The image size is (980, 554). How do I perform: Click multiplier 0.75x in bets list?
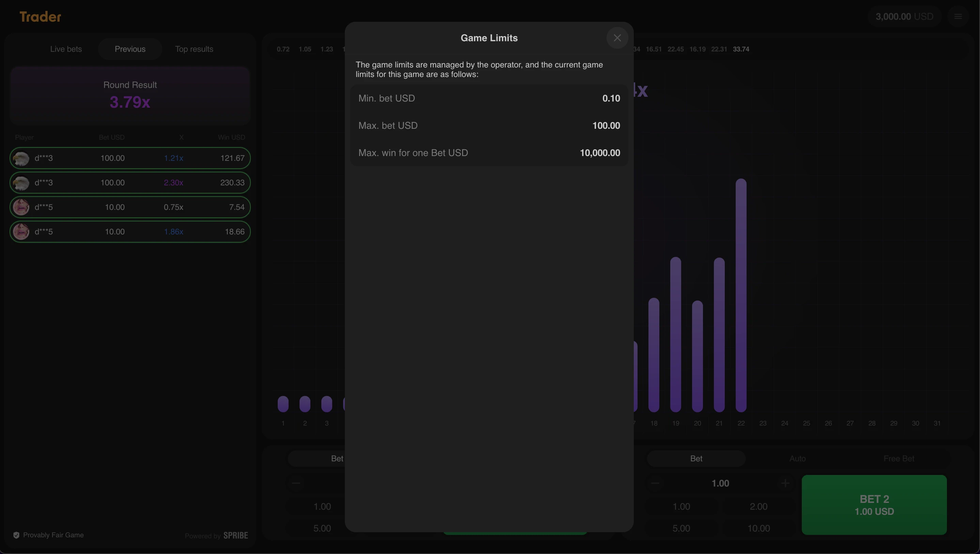[x=173, y=207]
